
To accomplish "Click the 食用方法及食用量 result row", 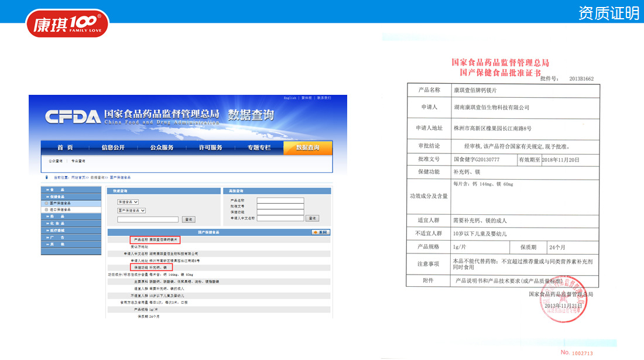I will [x=219, y=303].
